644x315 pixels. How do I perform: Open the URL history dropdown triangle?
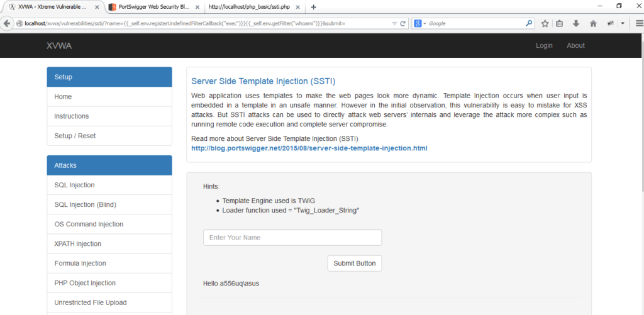(x=394, y=24)
